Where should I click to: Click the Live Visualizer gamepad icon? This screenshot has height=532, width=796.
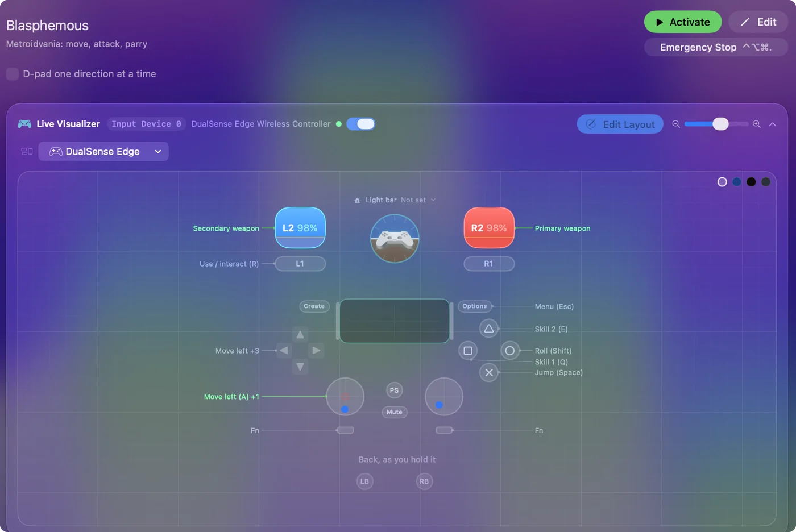click(x=24, y=124)
